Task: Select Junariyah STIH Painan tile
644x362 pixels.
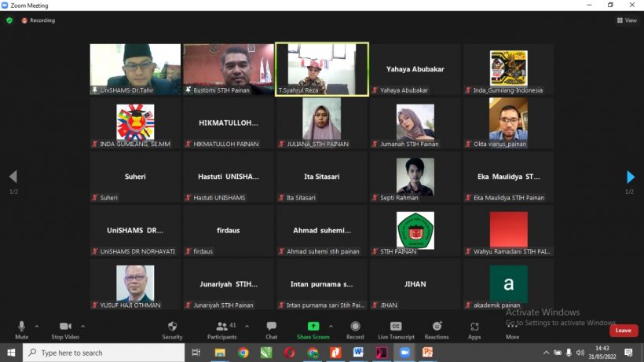Action: (x=229, y=284)
